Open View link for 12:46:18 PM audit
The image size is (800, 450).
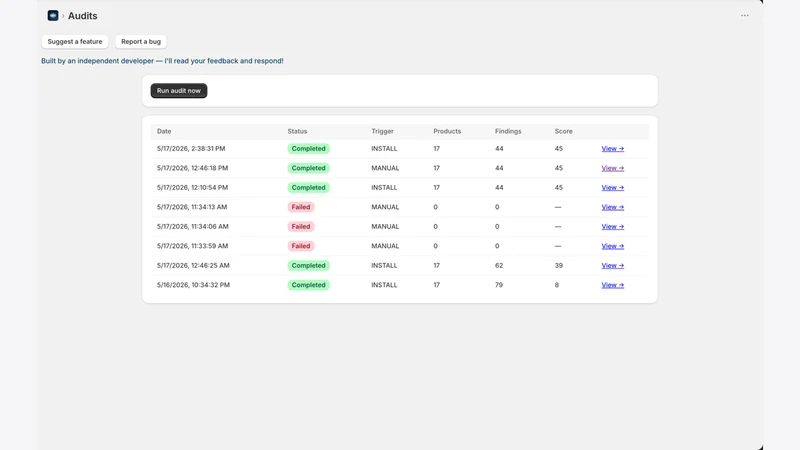tap(612, 168)
